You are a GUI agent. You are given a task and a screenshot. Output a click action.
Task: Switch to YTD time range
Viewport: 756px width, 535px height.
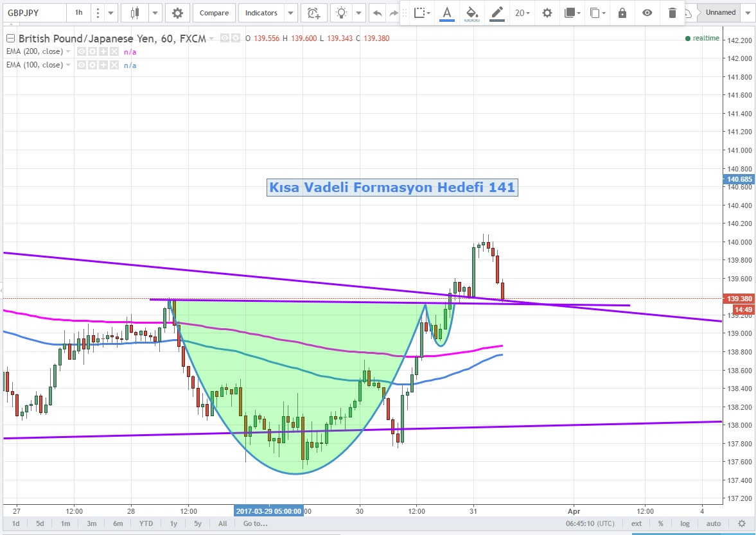(x=146, y=523)
